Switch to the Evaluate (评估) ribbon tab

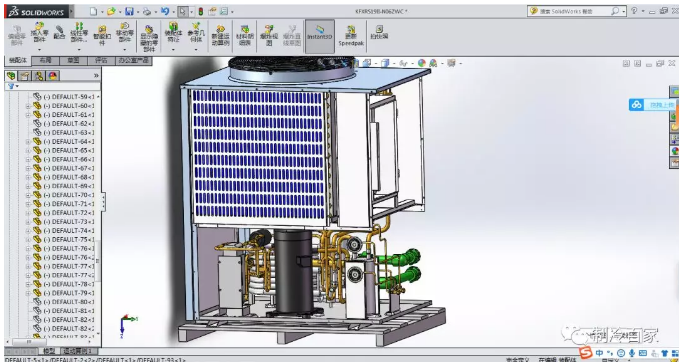pyautogui.click(x=101, y=61)
